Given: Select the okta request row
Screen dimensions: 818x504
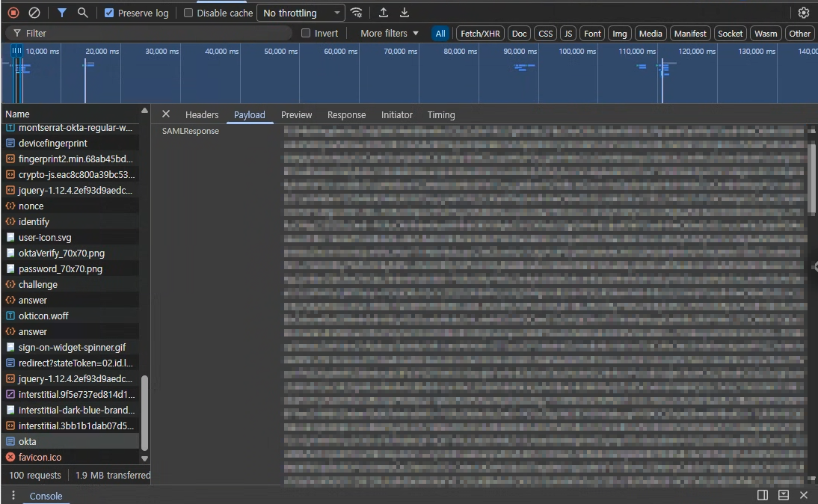Looking at the screenshot, I should (70, 441).
